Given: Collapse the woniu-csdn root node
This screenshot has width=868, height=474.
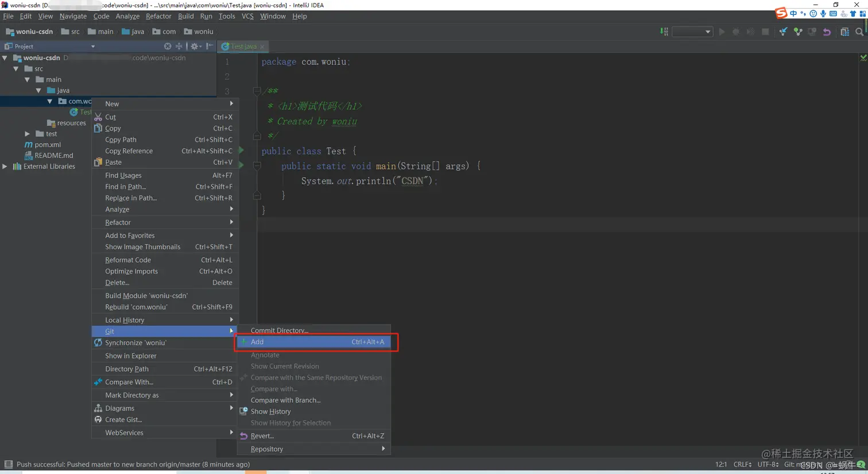Looking at the screenshot, I should pyautogui.click(x=5, y=57).
